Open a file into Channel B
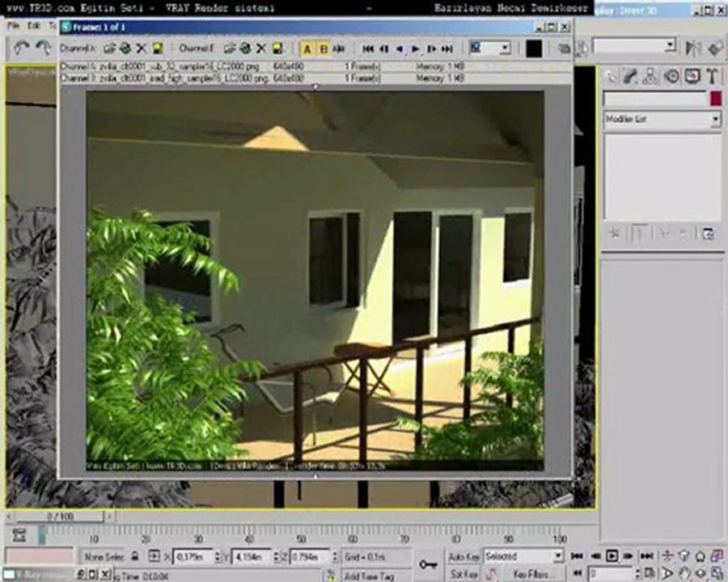Viewport: 728px width, 582px height. (x=230, y=48)
